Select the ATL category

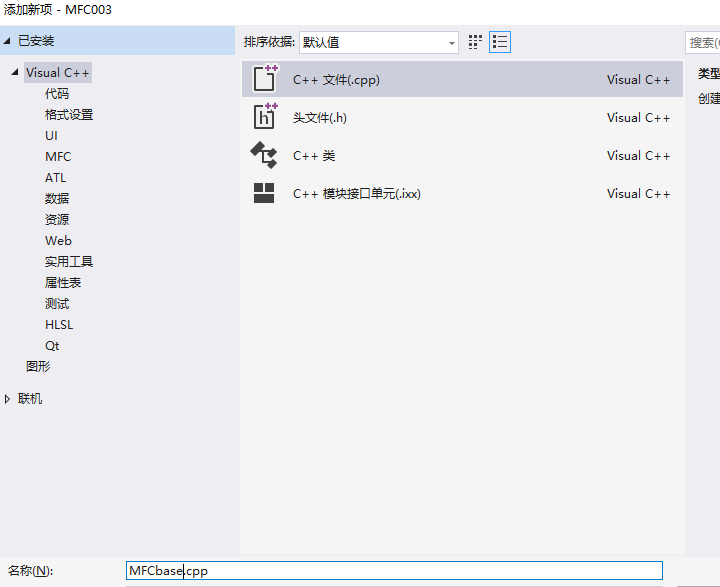point(56,178)
